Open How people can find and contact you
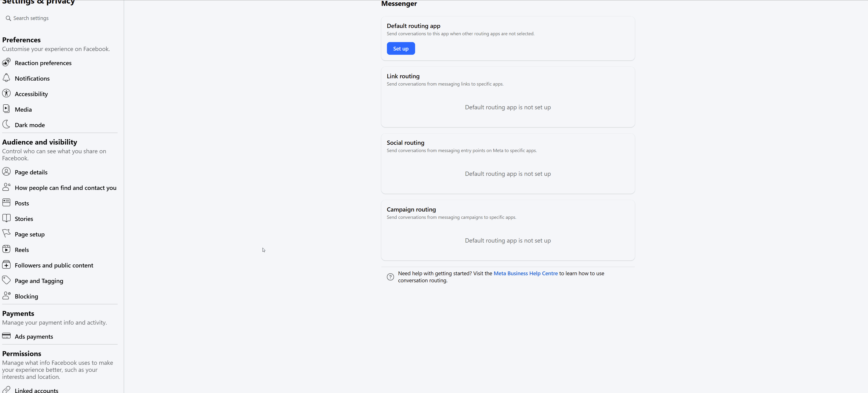868x393 pixels. [x=65, y=188]
